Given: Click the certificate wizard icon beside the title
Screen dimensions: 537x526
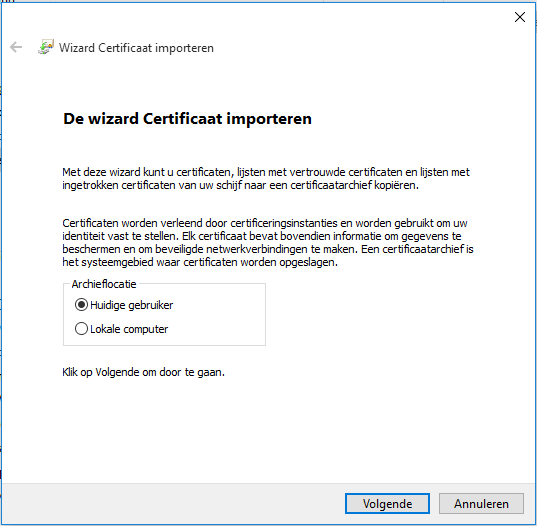Looking at the screenshot, I should click(x=46, y=47).
